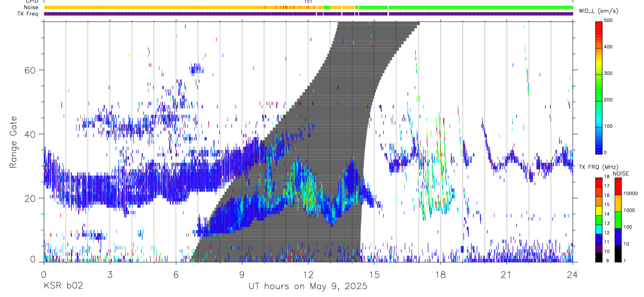Click the '12' label on TX FRQ scale

point(606,233)
